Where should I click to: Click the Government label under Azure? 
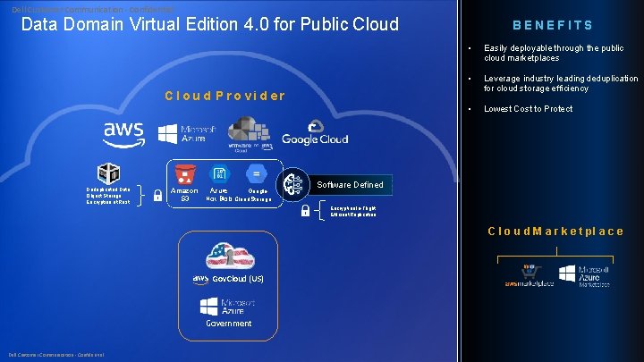point(229,324)
